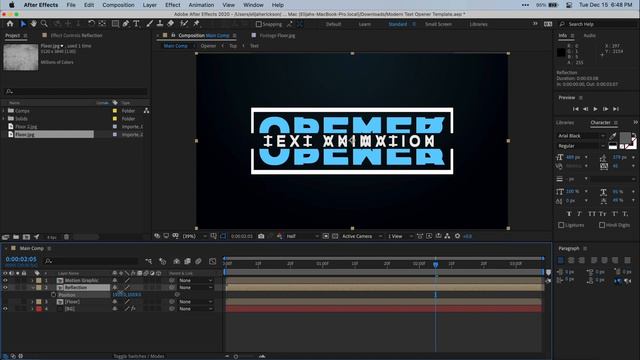Open the Animation menu
The height and width of the screenshot is (360, 640).
[201, 5]
